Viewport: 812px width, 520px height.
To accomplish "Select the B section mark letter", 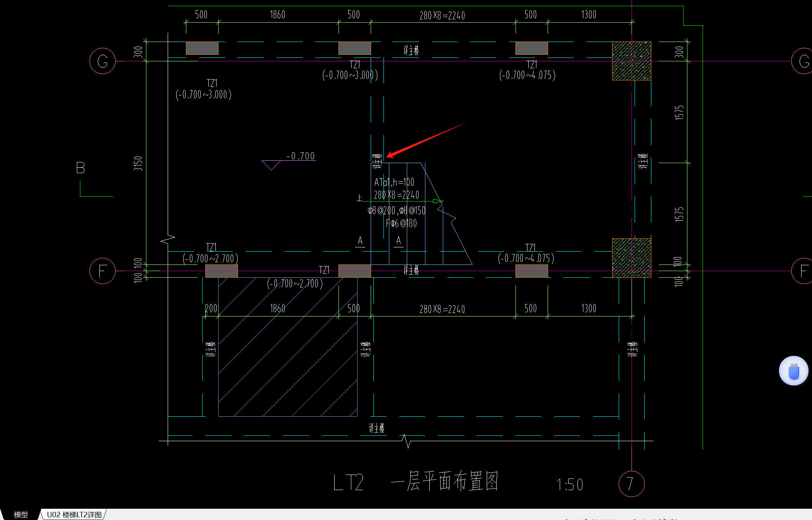I will [x=80, y=168].
